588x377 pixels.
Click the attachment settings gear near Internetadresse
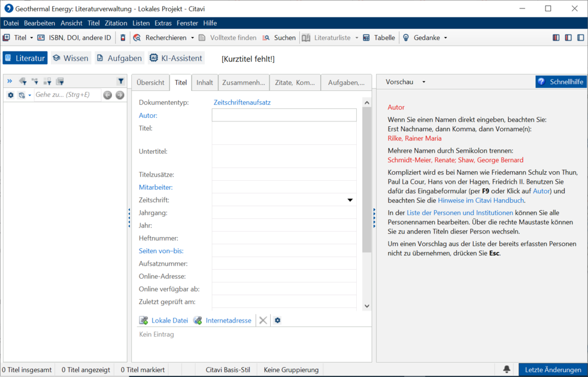point(277,320)
